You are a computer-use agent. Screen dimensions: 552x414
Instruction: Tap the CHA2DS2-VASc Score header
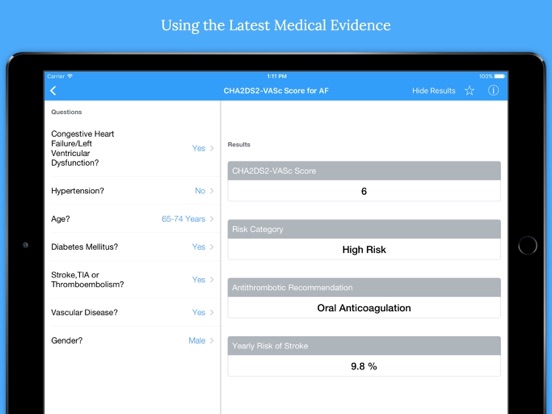364,171
